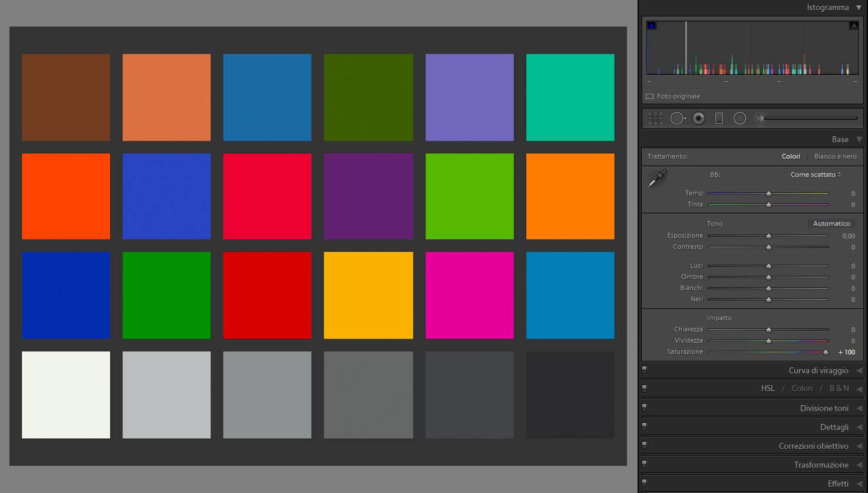Pick the Radial Filter tool

[740, 119]
